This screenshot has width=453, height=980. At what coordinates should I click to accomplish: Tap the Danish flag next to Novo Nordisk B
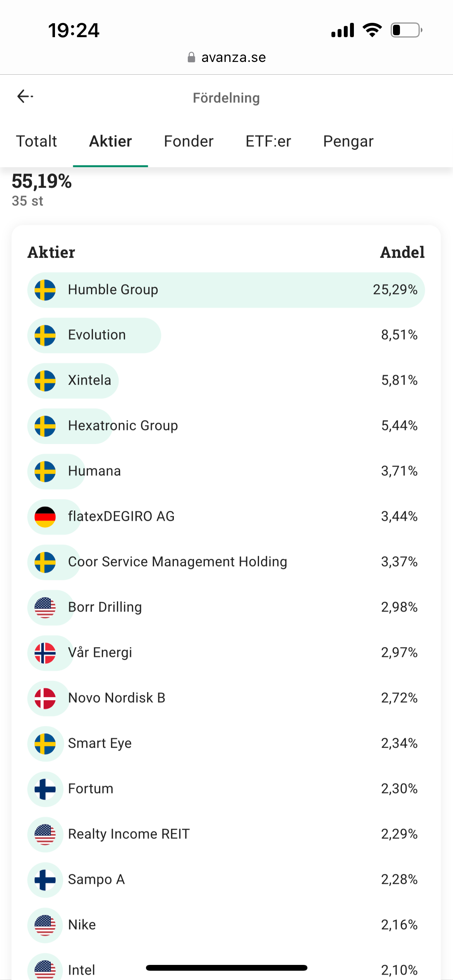coord(45,698)
